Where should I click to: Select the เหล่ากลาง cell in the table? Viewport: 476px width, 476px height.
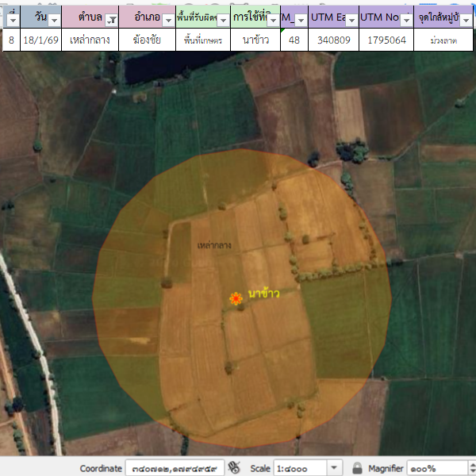(x=90, y=40)
